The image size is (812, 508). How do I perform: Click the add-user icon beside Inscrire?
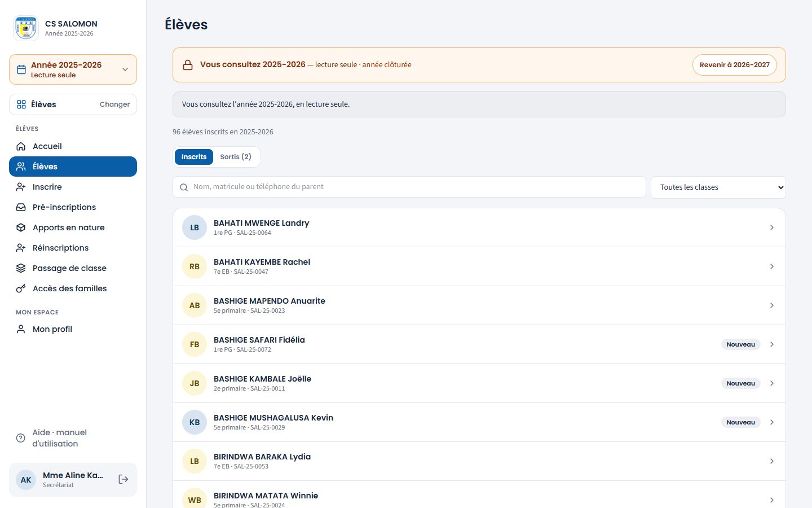pyautogui.click(x=21, y=187)
